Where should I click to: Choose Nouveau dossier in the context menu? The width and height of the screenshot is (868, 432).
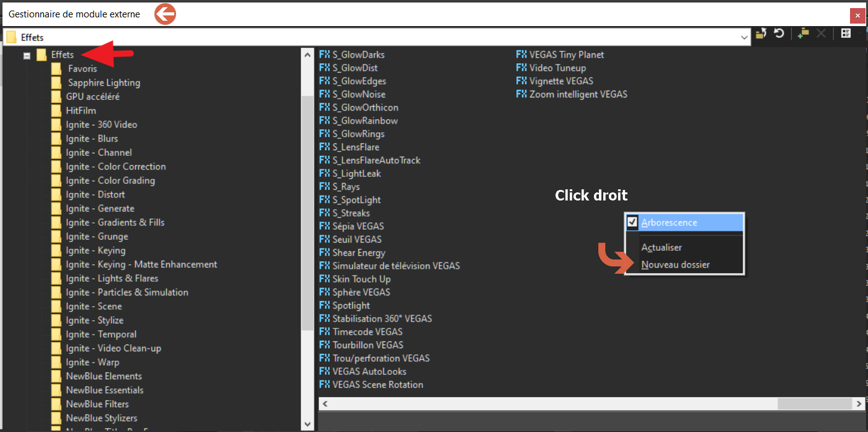tap(684, 264)
